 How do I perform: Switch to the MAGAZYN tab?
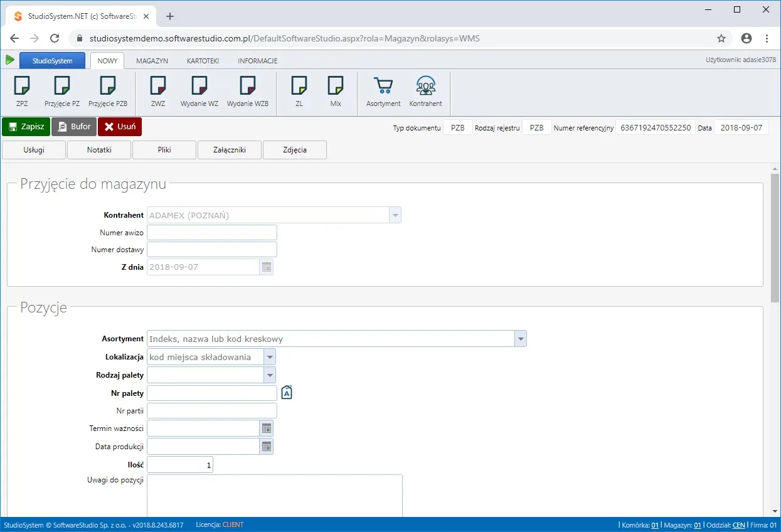pos(152,61)
